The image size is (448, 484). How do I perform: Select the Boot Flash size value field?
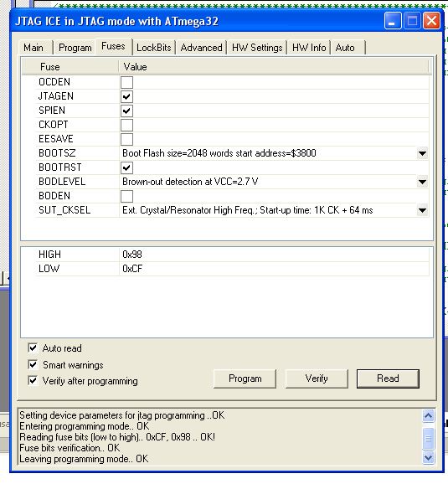pyautogui.click(x=268, y=153)
